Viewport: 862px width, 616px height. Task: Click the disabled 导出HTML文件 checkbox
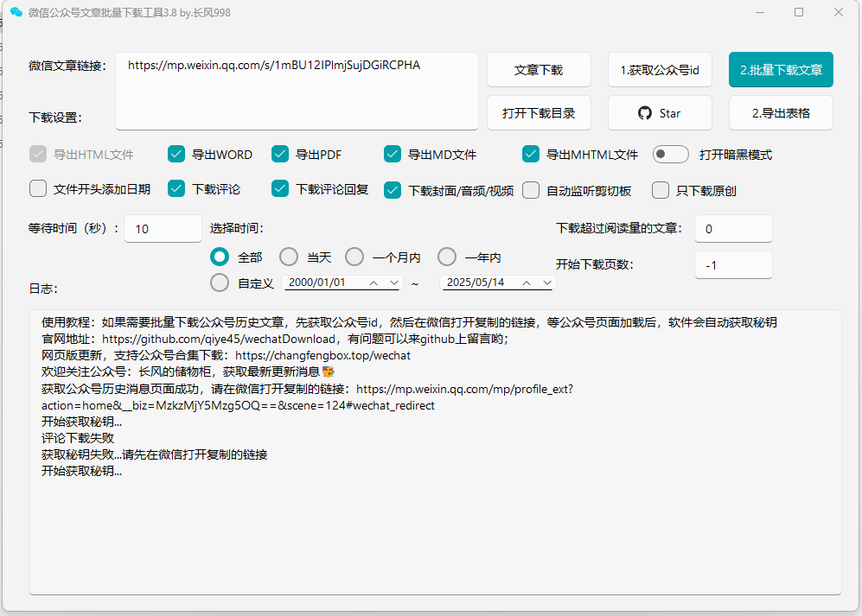point(38,155)
